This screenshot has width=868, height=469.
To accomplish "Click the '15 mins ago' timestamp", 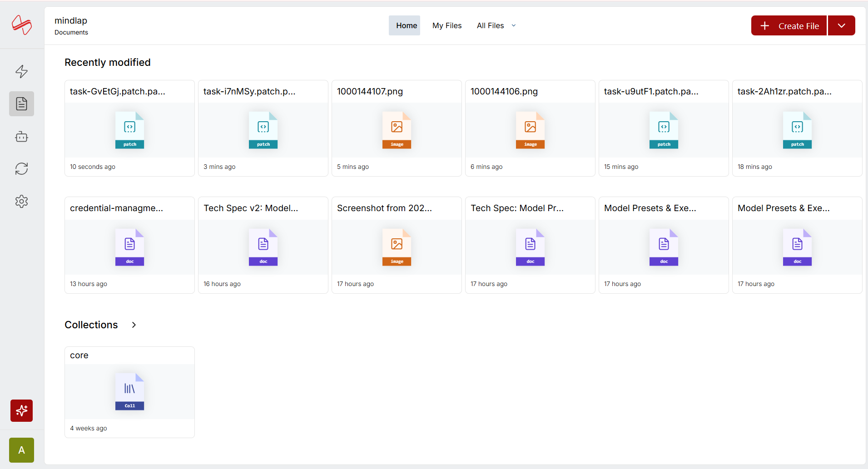I will 621,167.
